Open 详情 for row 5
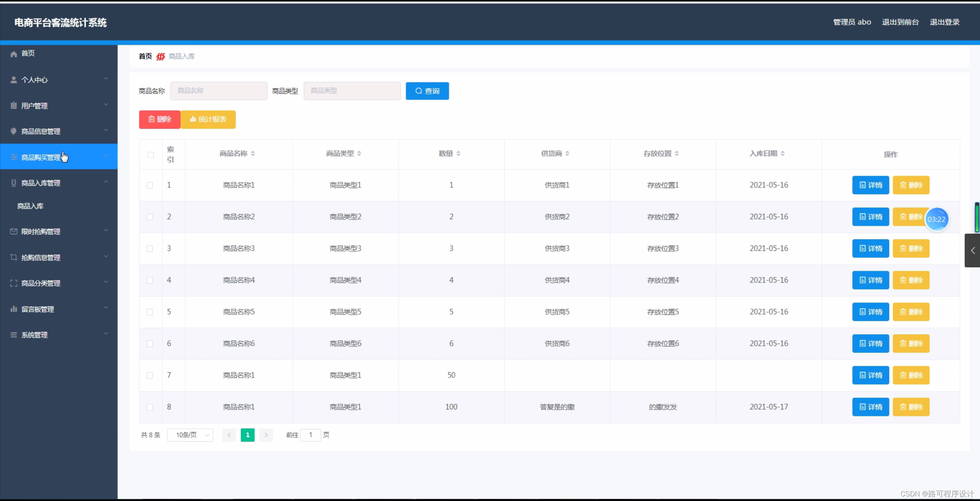The image size is (980, 501). pyautogui.click(x=870, y=312)
